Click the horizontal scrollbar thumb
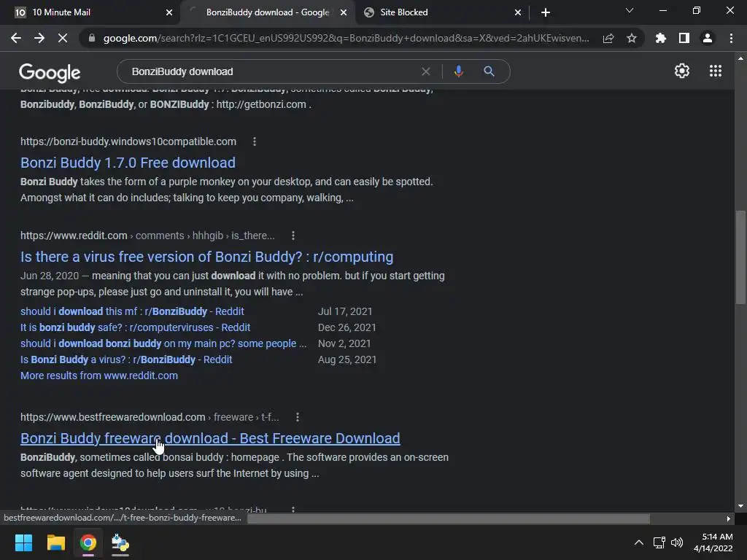The width and height of the screenshot is (747, 560). (x=449, y=518)
